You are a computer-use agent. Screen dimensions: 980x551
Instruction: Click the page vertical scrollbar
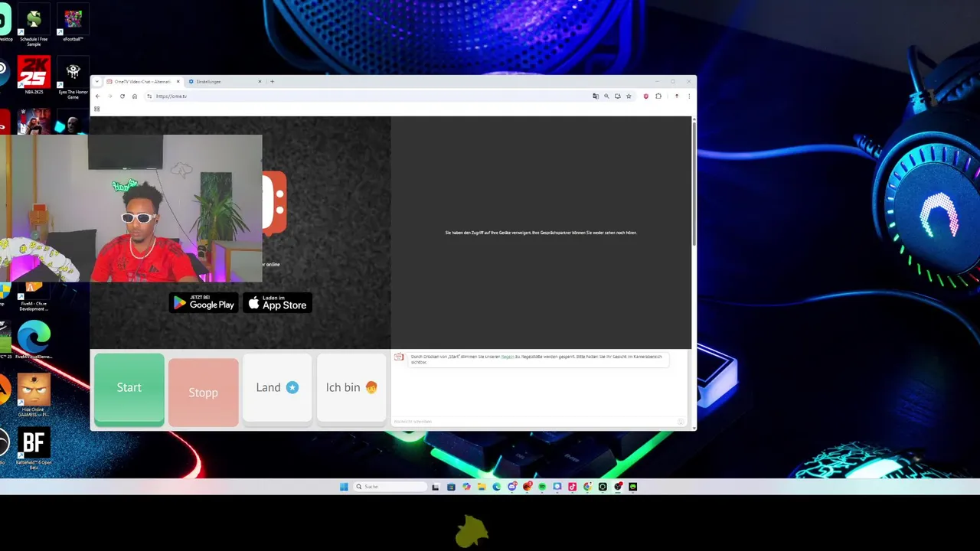point(694,184)
